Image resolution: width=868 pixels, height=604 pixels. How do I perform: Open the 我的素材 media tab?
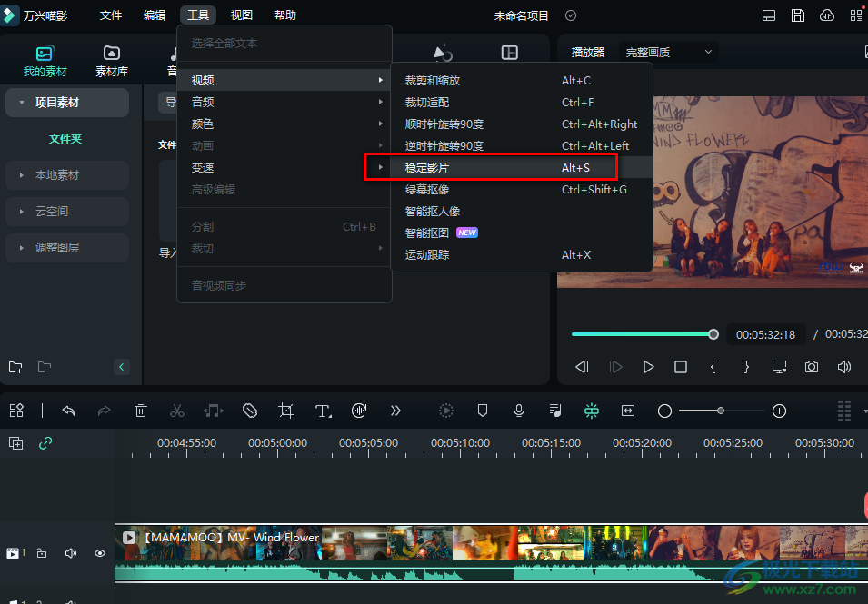45,61
